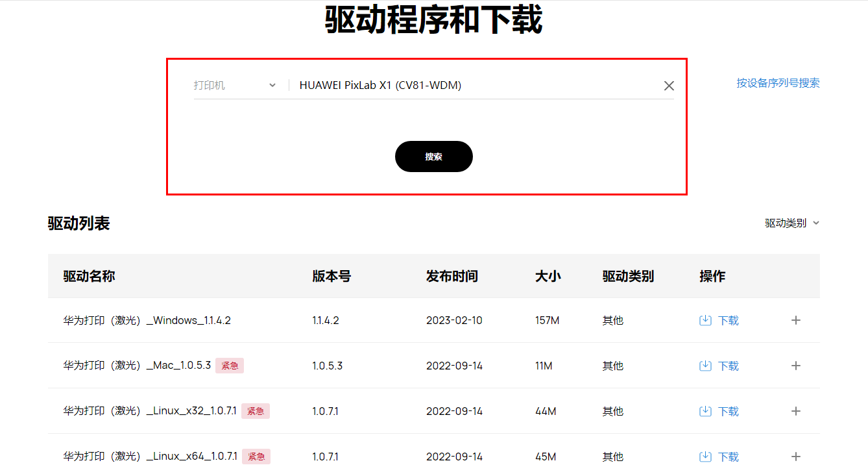This screenshot has height=476, width=868.
Task: Click the 紧急 badge on Linux_x64 driver
Action: (256, 457)
